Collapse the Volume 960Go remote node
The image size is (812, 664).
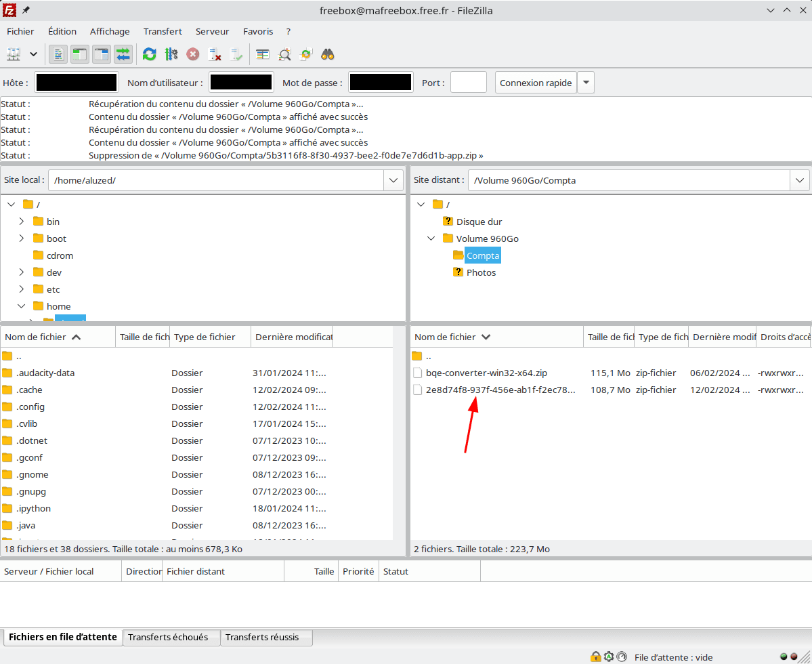click(x=431, y=238)
